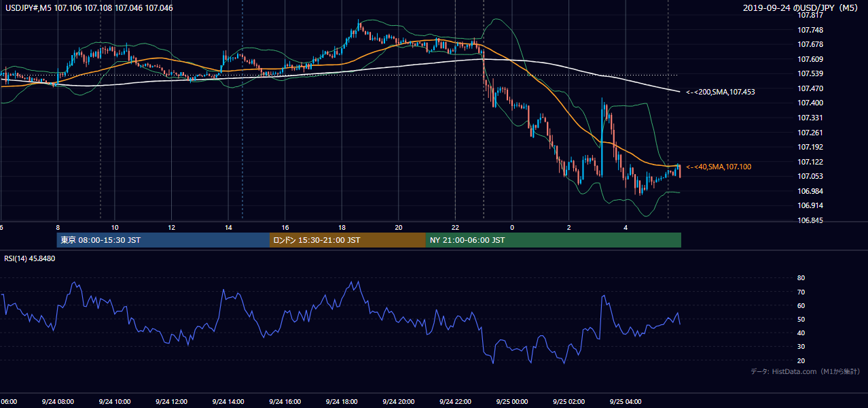The height and width of the screenshot is (408, 868).
Task: Click the 9/24 14:00 bottom date label
Action: click(x=228, y=402)
